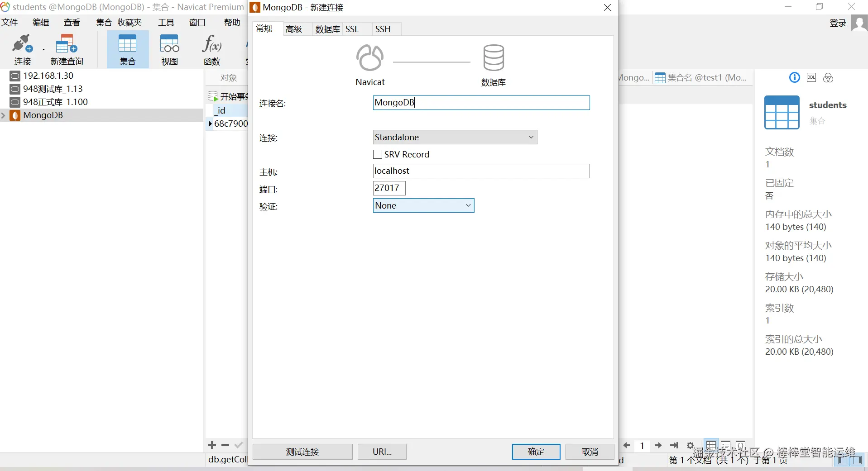Switch to tree view icon

pyautogui.click(x=726, y=446)
